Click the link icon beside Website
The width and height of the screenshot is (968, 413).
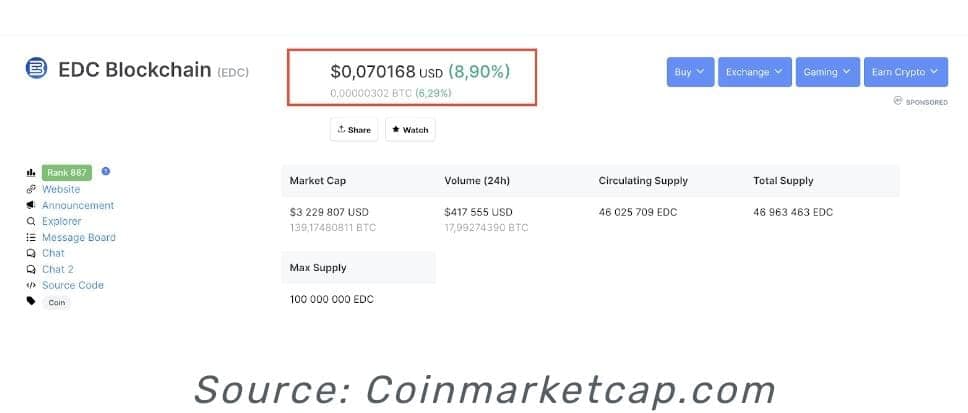31,190
